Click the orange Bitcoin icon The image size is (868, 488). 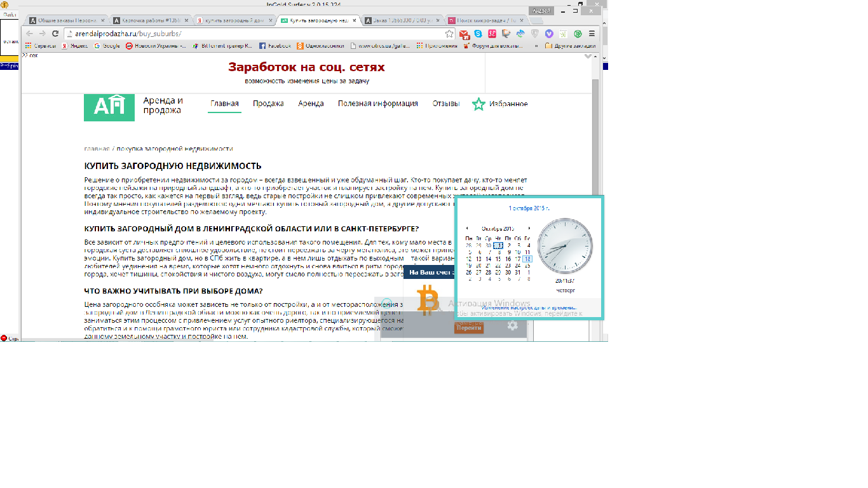(430, 300)
